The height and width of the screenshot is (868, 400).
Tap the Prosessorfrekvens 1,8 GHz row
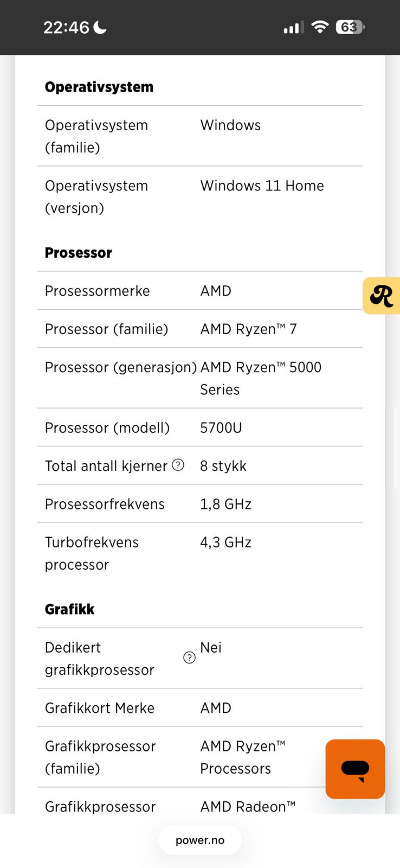click(x=200, y=504)
